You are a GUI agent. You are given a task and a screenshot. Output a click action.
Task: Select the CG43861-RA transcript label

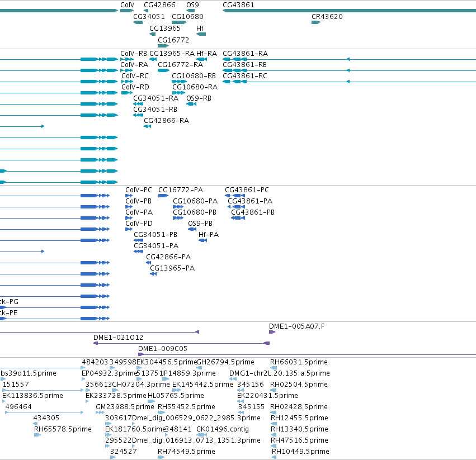pos(246,54)
